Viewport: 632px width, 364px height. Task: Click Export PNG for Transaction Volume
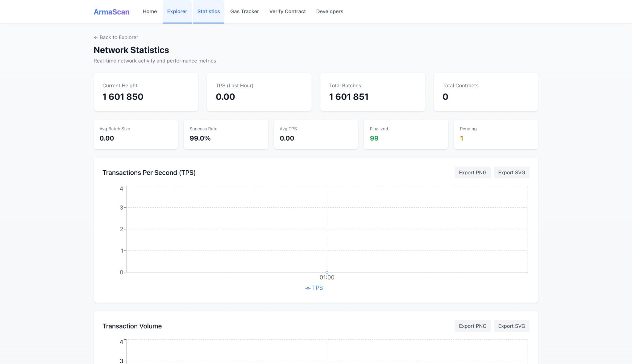click(x=472, y=326)
